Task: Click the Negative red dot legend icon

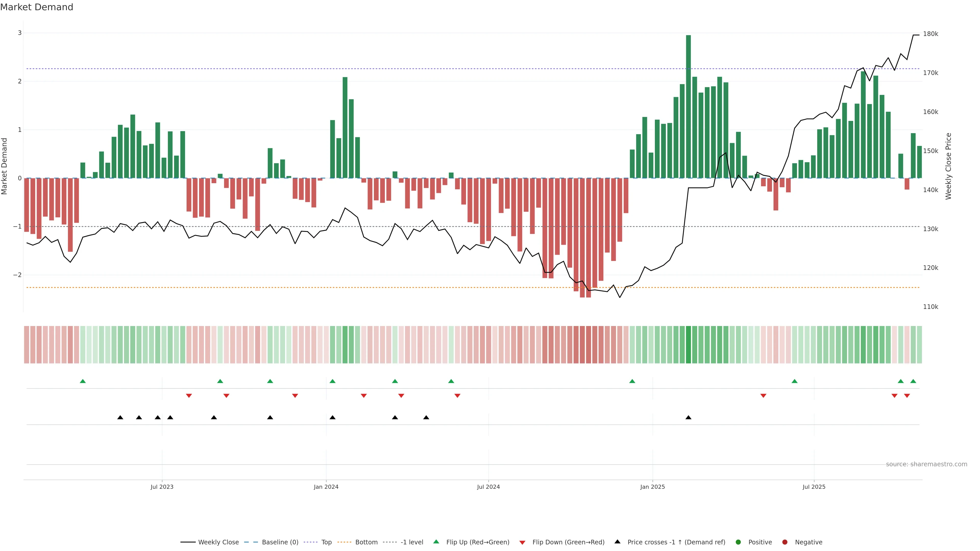Action: [785, 542]
